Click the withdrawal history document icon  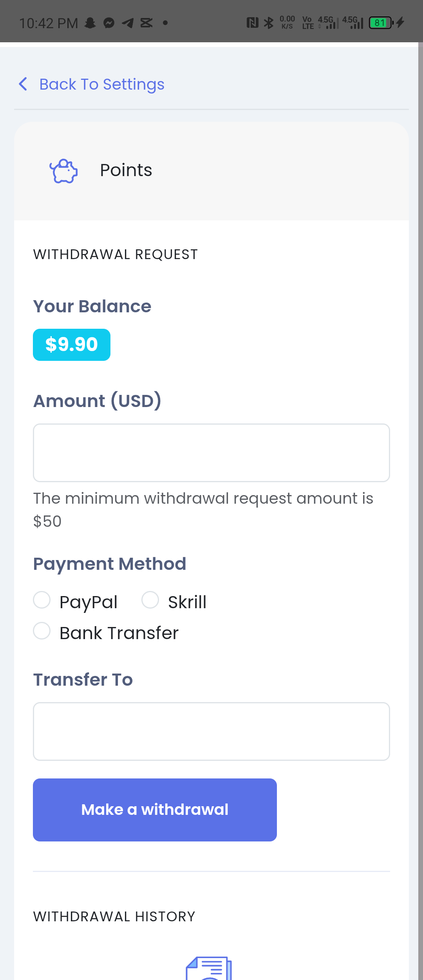209,968
